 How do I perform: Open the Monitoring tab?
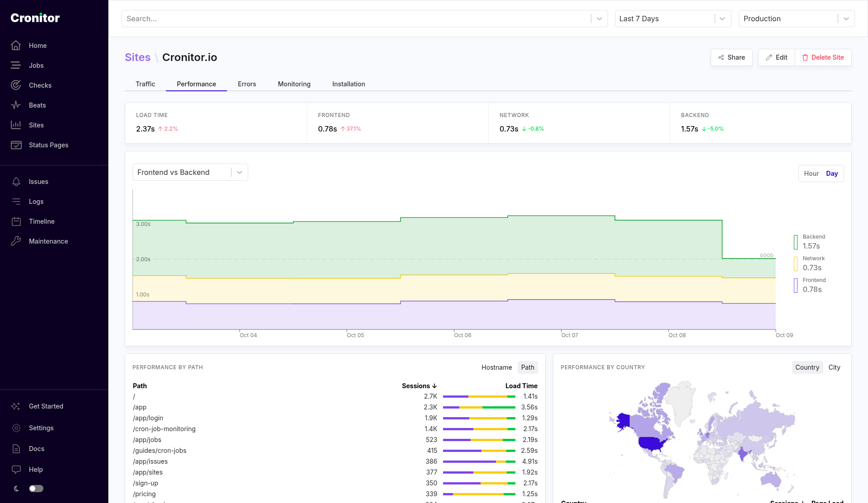point(294,84)
